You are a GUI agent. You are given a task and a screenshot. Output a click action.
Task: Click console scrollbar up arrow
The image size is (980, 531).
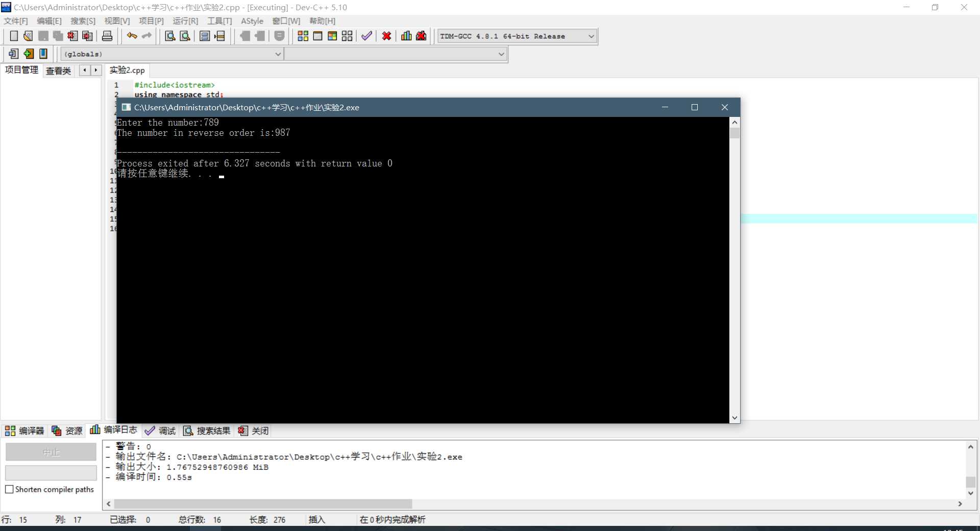coord(734,122)
